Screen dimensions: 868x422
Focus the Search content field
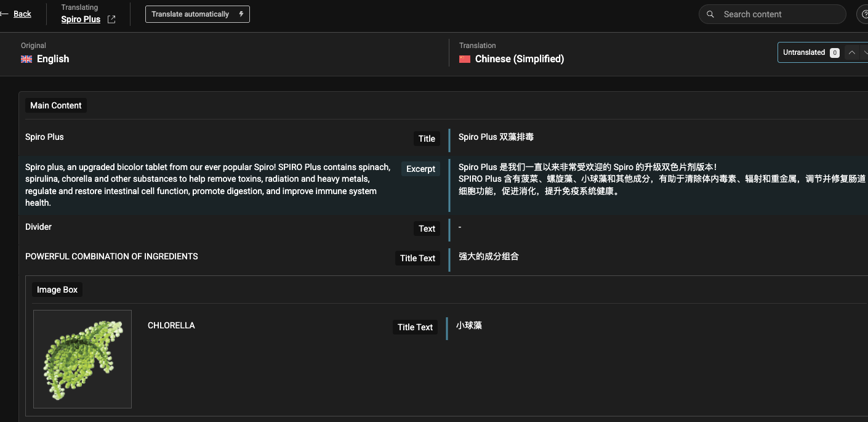pos(772,14)
